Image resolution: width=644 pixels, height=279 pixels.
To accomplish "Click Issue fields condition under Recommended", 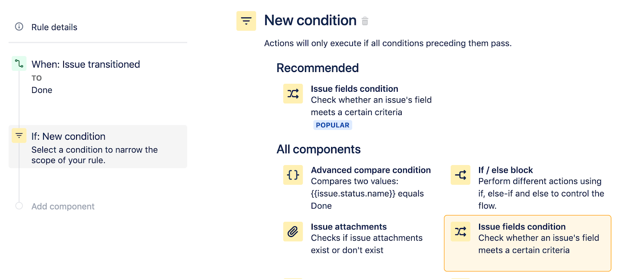I will tap(354, 89).
